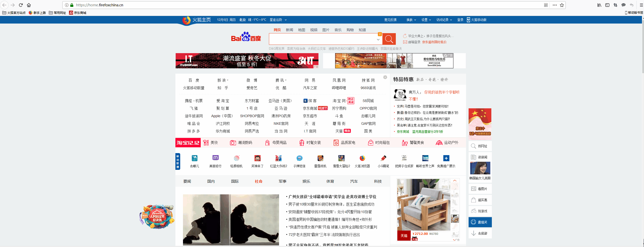Open the Library icon in toolbar
The width and height of the screenshot is (644, 247).
coord(599,5)
